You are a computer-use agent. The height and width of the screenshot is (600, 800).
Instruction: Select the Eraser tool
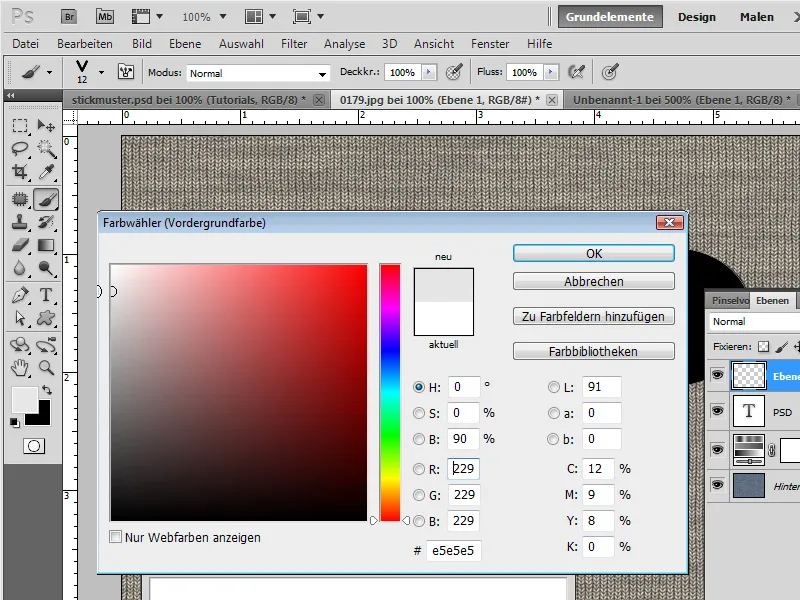click(x=20, y=245)
